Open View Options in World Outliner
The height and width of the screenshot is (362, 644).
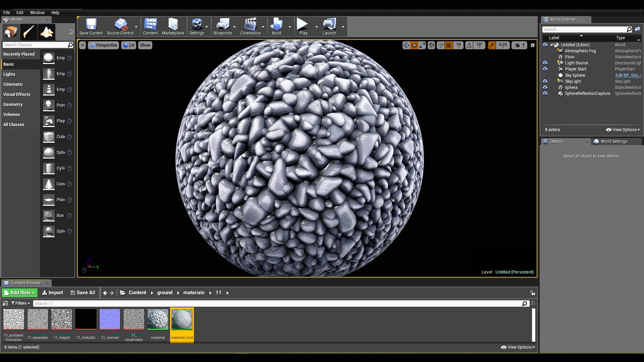623,129
